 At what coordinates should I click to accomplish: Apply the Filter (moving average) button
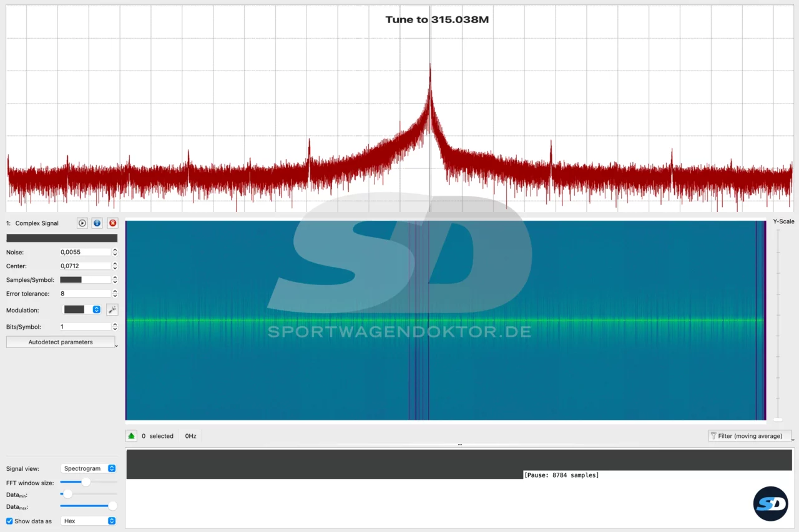click(x=750, y=436)
